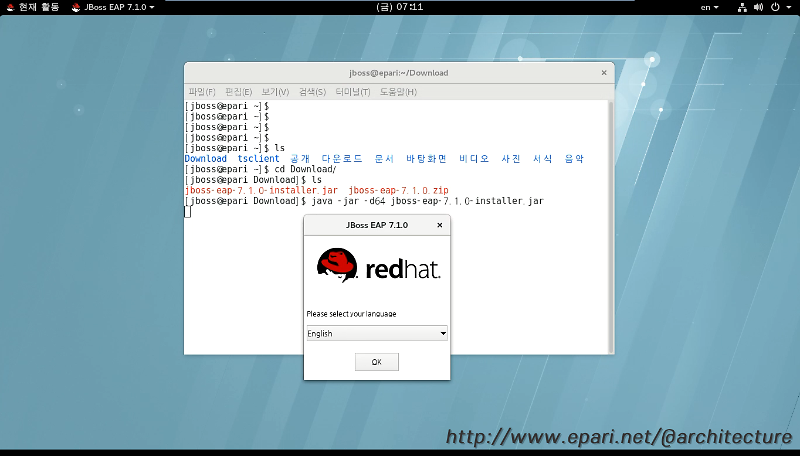The height and width of the screenshot is (456, 800).
Task: Click the 다운로드 folder name in terminal
Action: pos(342,159)
